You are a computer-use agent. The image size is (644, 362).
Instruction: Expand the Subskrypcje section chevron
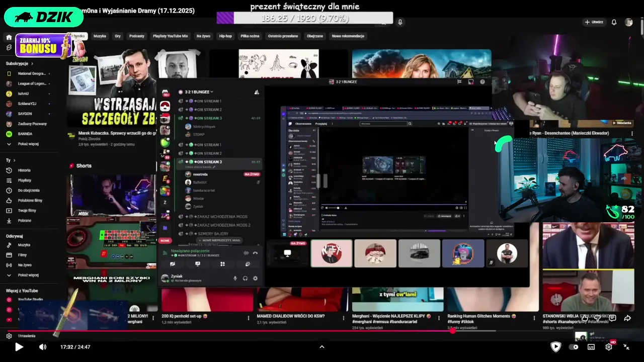(x=32, y=64)
